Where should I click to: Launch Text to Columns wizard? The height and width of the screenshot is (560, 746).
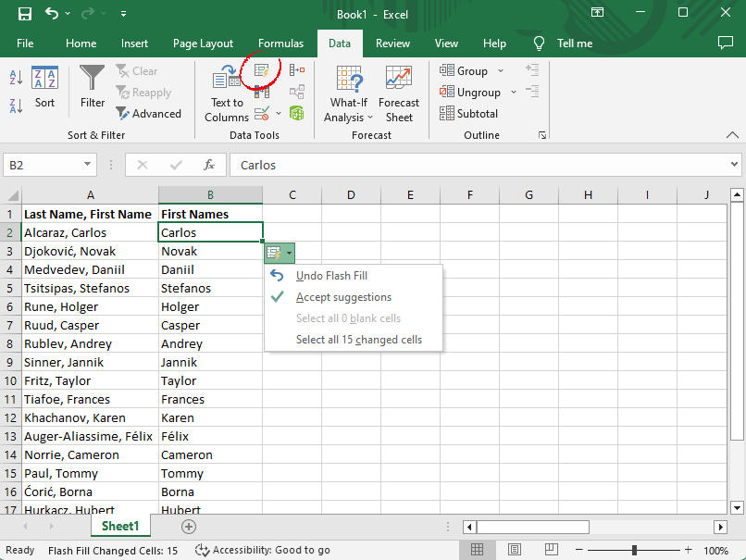[x=227, y=94]
